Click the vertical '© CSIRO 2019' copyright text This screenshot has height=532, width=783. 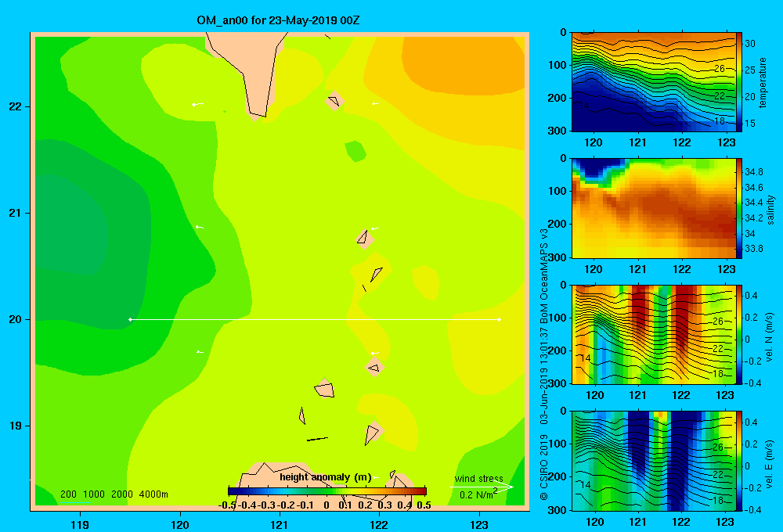544,467
